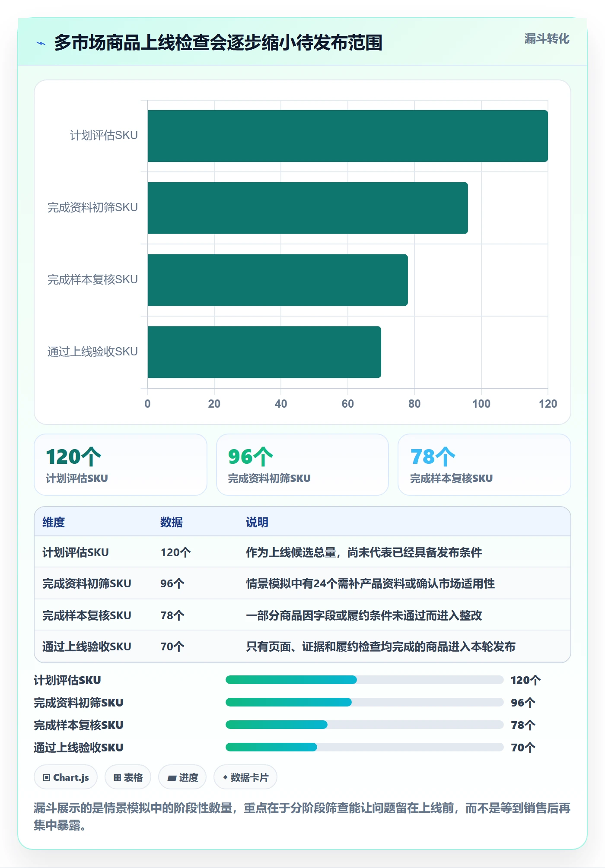Click the 完成资料初筛SKU table row name
Image resolution: width=605 pixels, height=868 pixels.
(x=87, y=583)
